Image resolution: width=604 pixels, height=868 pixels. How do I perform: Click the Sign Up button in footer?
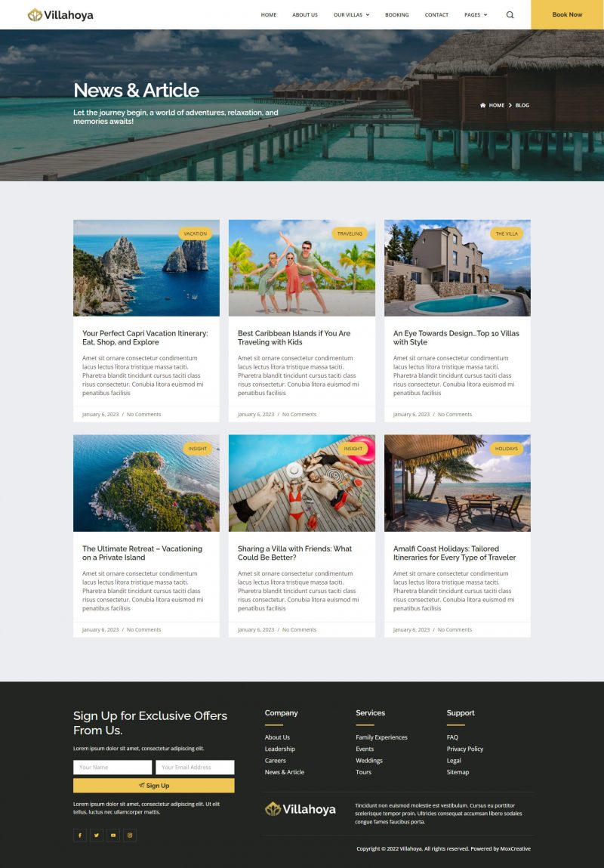(x=154, y=786)
